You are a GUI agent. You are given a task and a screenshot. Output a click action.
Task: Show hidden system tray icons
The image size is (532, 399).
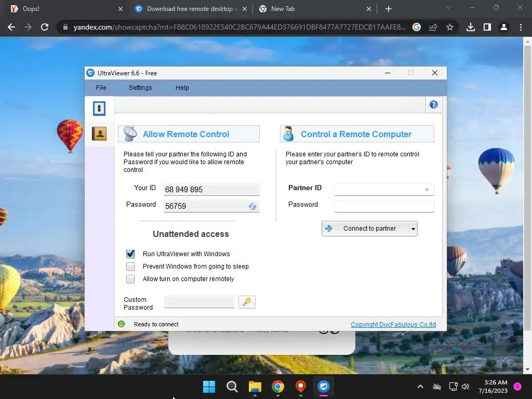(x=420, y=387)
